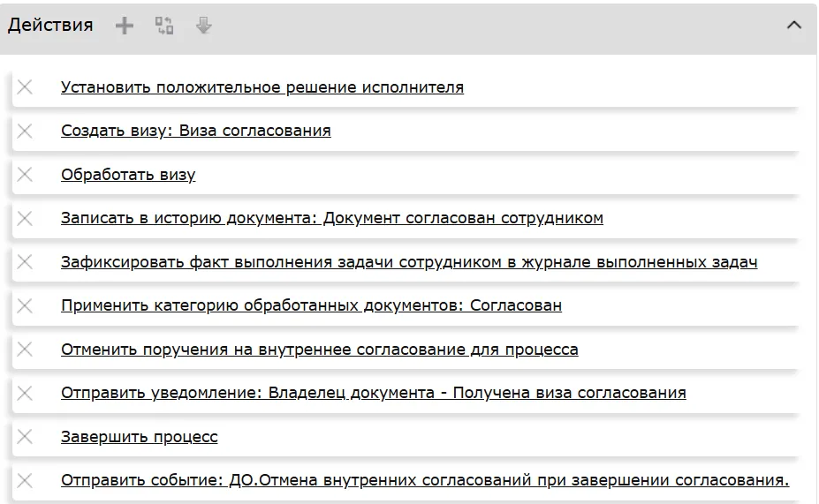Screen dimensions: 819x504
Task: Open 'Применить категорию обработанных документов: Согласован' link
Action: [x=311, y=305]
